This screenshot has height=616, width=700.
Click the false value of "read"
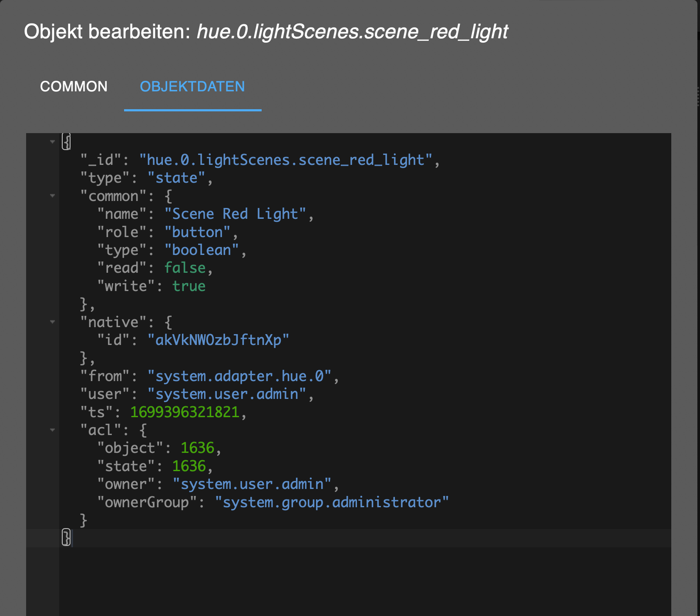[185, 268]
